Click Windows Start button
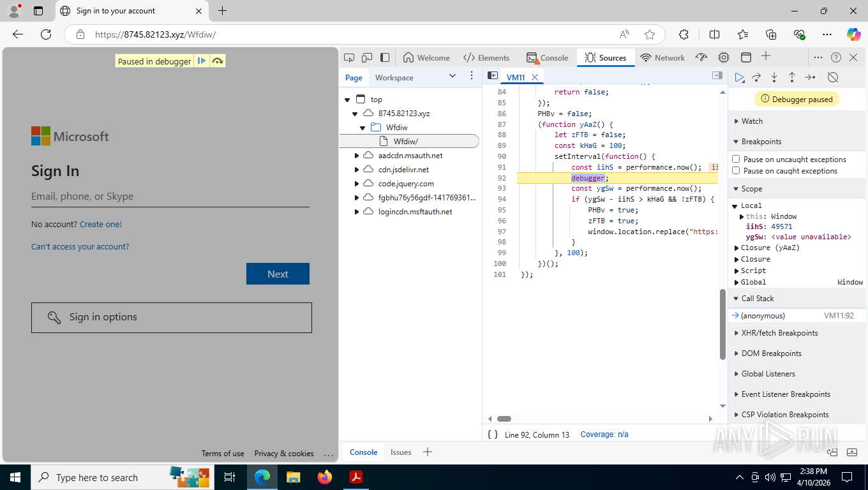Viewport: 868px width, 490px height. tap(15, 477)
